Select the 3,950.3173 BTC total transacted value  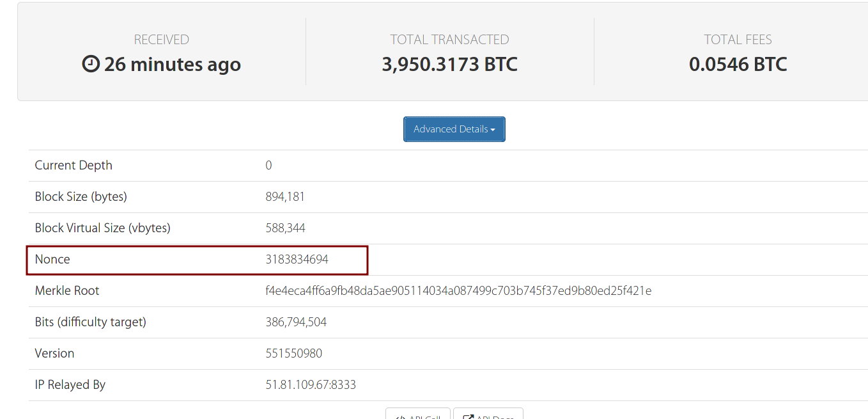[x=450, y=64]
